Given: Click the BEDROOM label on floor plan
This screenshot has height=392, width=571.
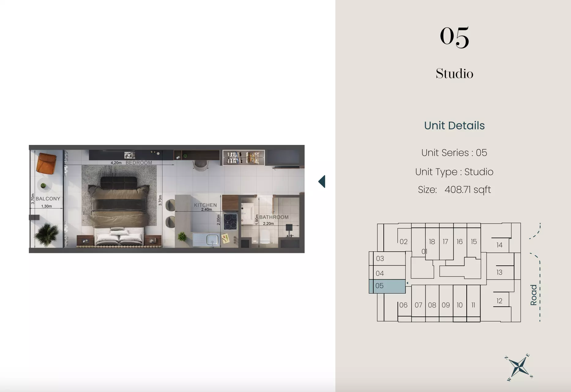Looking at the screenshot, I should [139, 163].
